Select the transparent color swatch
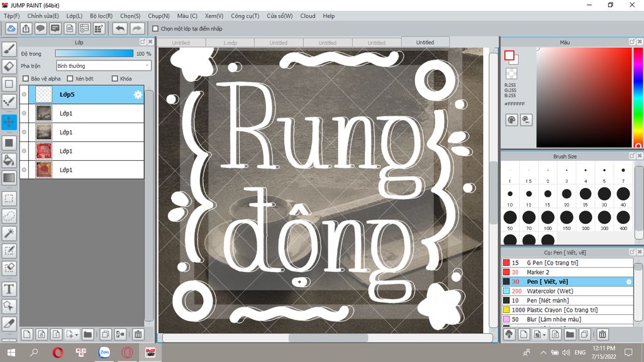Viewport: 644px width, 362px height. [x=511, y=74]
